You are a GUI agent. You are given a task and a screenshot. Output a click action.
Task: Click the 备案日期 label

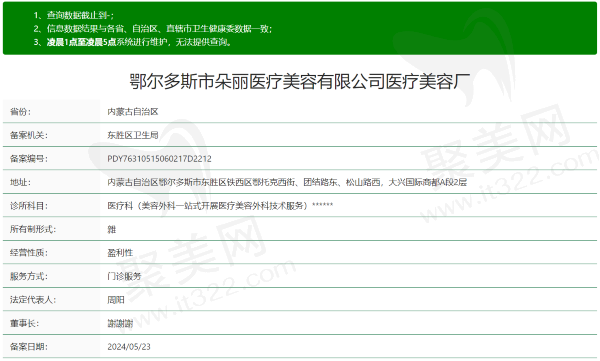[x=29, y=347]
